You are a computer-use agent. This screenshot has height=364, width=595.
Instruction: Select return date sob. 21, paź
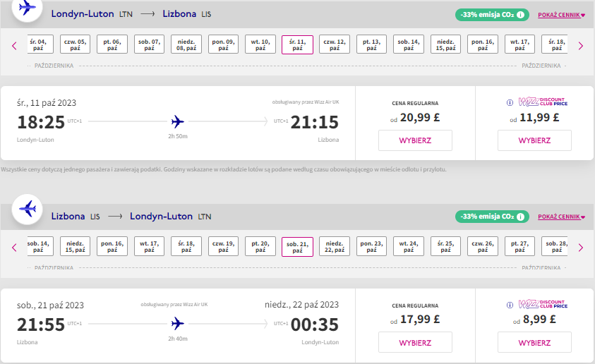298,247
